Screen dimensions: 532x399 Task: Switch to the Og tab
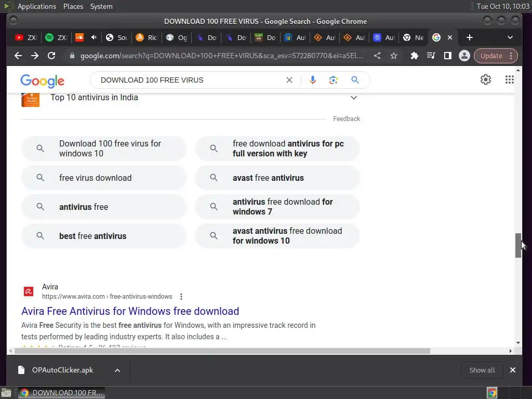click(177, 37)
